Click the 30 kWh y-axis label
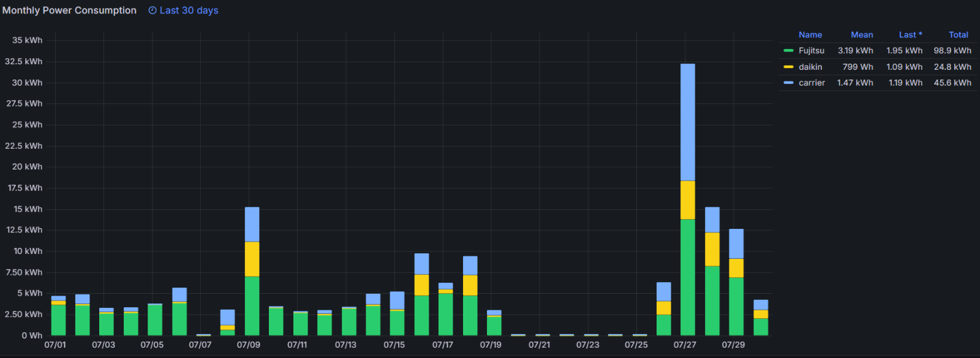980x358 pixels. [x=27, y=83]
